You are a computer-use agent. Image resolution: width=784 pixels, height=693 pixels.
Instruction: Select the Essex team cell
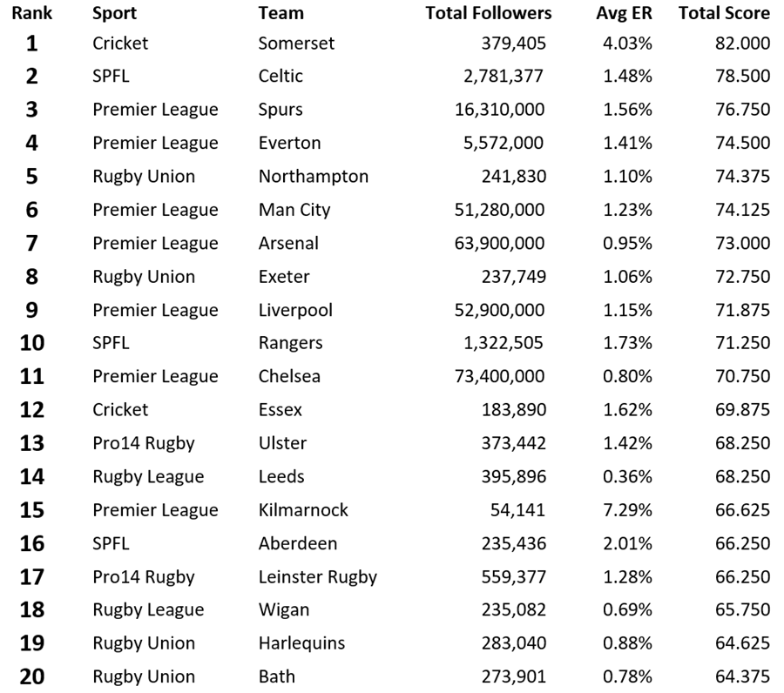(x=280, y=410)
